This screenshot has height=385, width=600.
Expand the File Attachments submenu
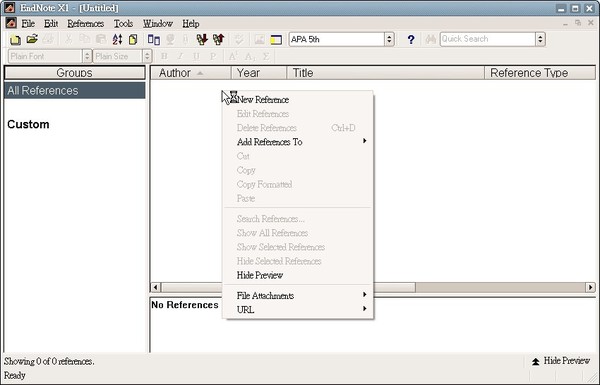pos(298,295)
